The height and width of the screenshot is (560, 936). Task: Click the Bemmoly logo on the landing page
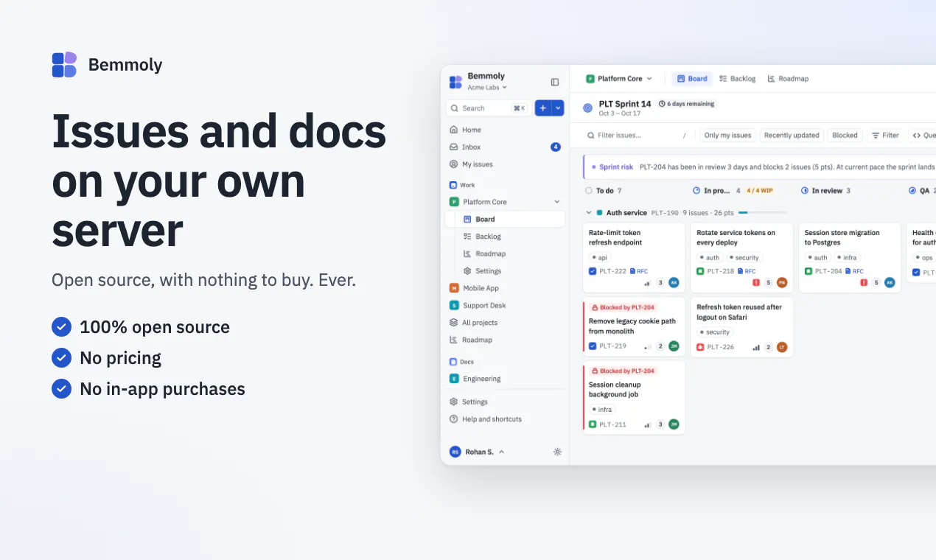pos(64,65)
